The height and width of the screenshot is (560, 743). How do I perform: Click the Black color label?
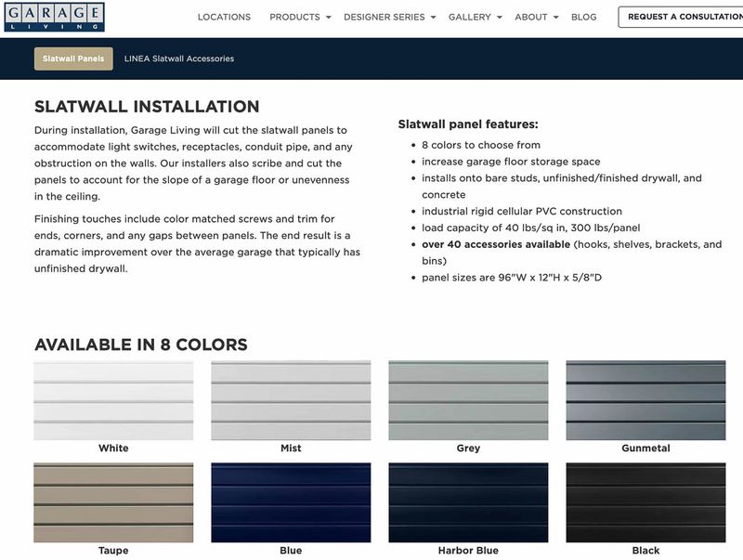(645, 551)
